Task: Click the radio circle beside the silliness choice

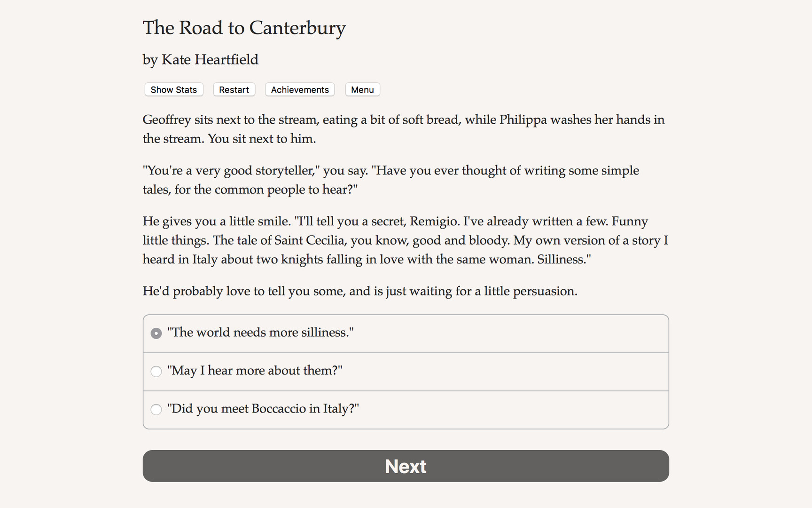Action: [156, 333]
